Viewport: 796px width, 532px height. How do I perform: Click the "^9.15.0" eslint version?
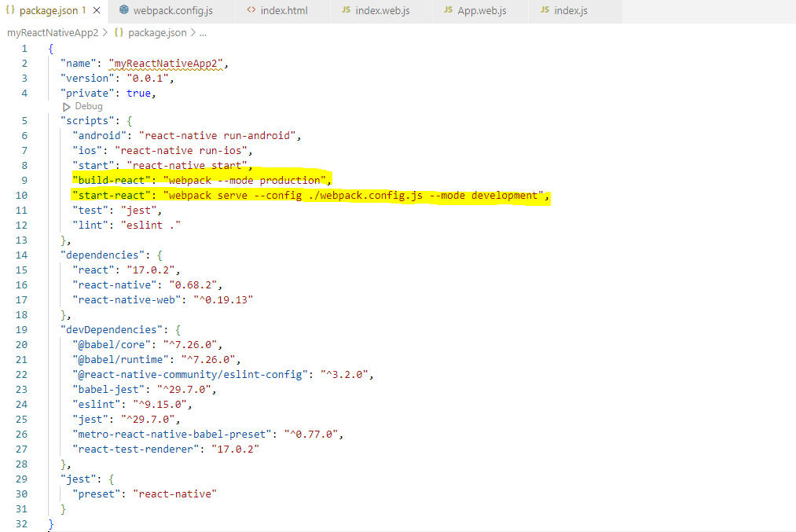(160, 405)
